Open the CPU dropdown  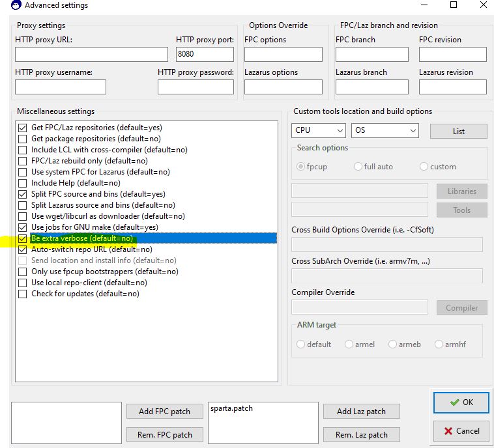(319, 131)
